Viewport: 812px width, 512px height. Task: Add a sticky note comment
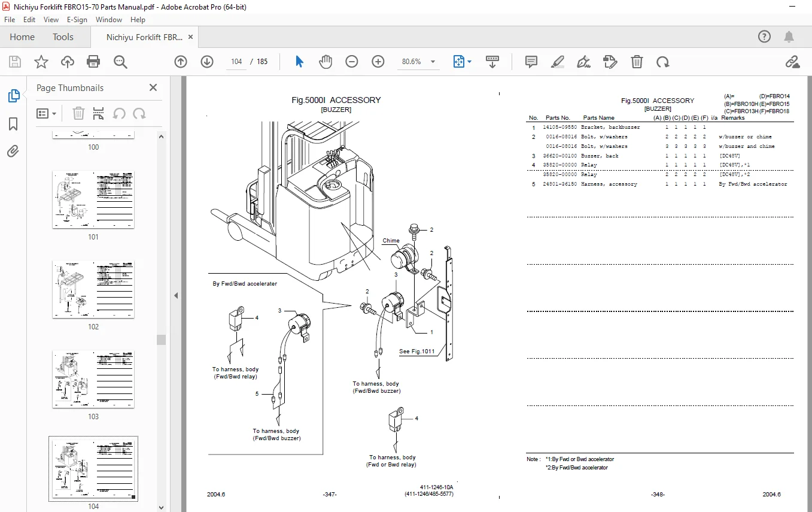pyautogui.click(x=531, y=62)
